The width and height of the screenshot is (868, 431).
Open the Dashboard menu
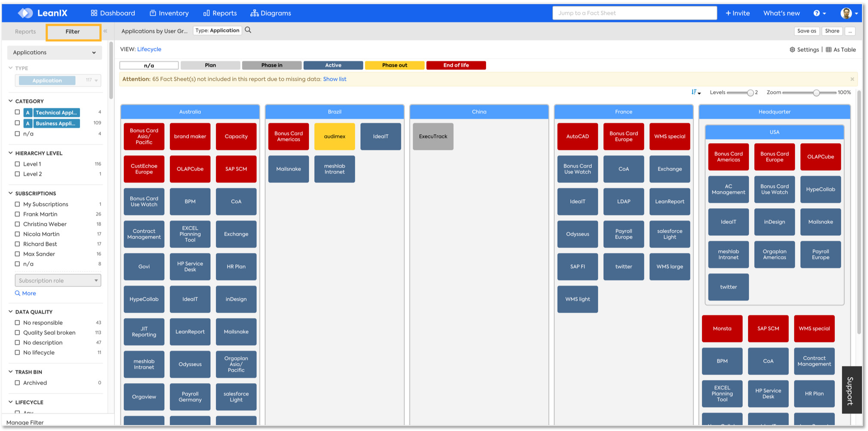(113, 13)
